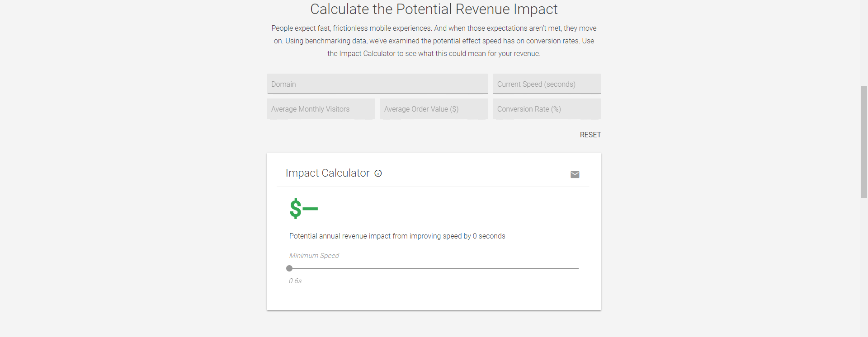Click the Current Speed (seconds) field

547,84
